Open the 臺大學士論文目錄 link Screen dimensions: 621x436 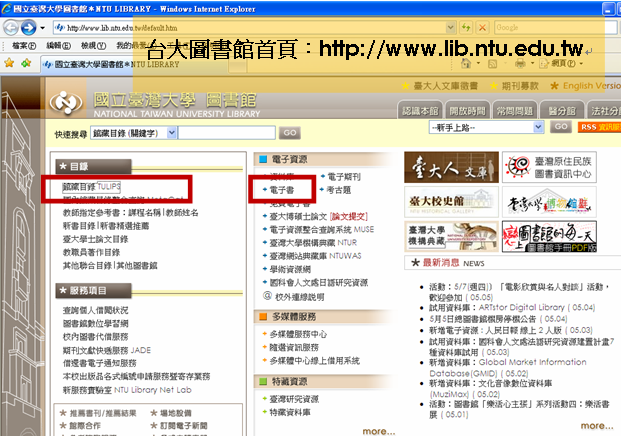[x=95, y=239]
